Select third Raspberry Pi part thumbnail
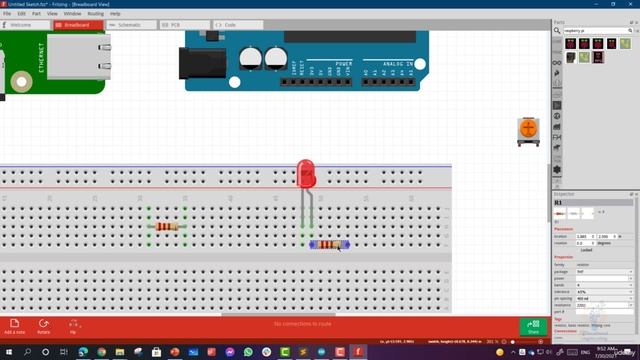The image size is (640, 360). (x=598, y=43)
